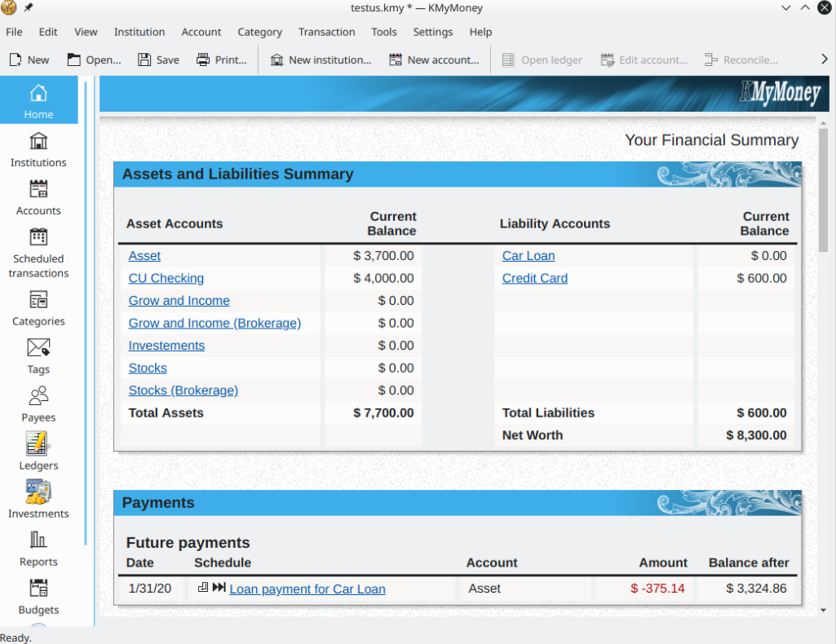
Task: Switch to Investments view
Action: click(38, 501)
